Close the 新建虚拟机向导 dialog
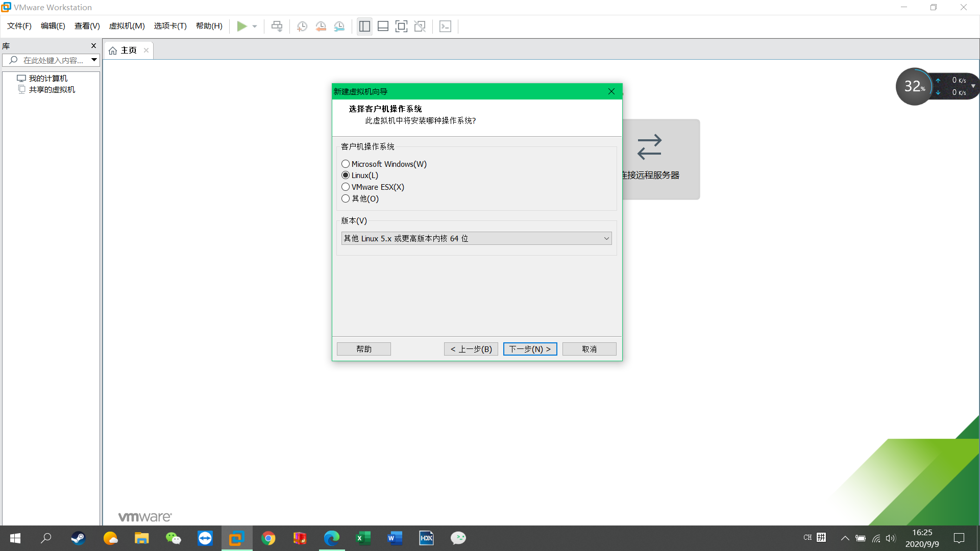 [611, 91]
